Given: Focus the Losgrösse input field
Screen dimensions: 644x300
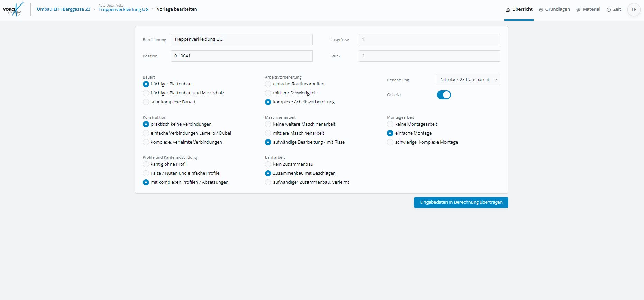Looking at the screenshot, I should 429,39.
